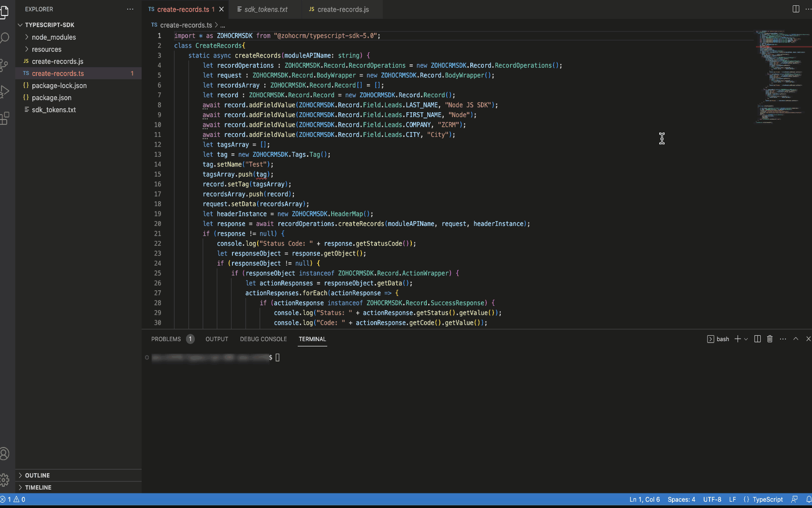Click the terminal prompt input area
Screen dimensions: 812x508
tap(277, 358)
